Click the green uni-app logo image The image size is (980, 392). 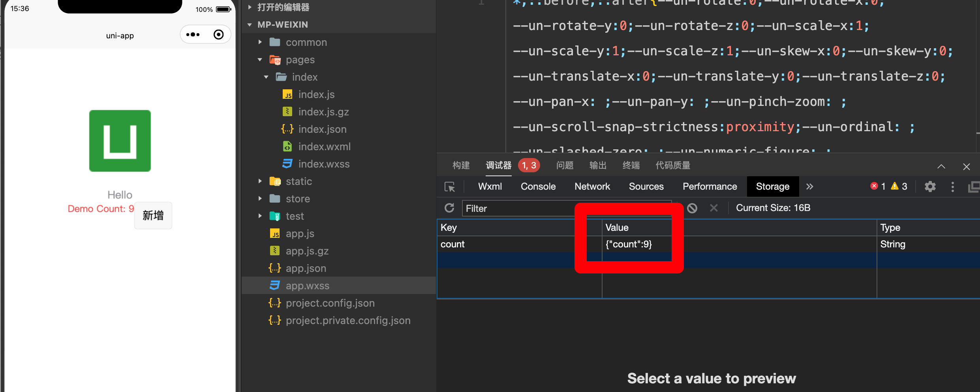120,141
